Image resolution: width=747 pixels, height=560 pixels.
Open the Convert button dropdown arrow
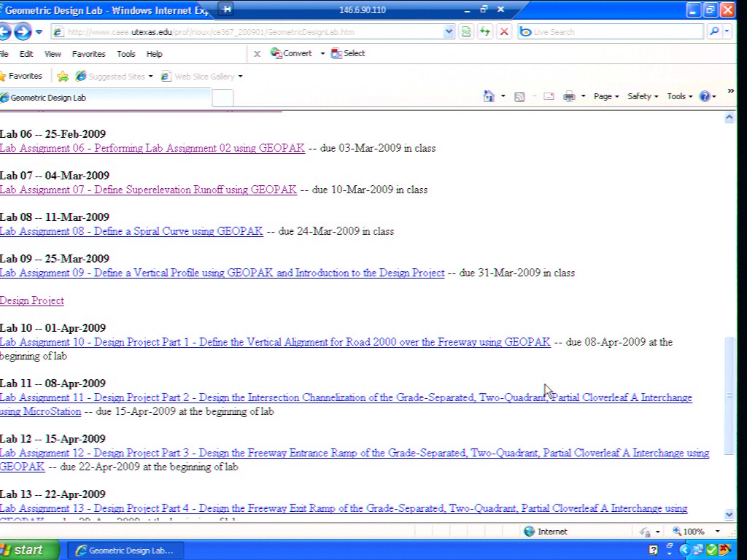point(322,53)
